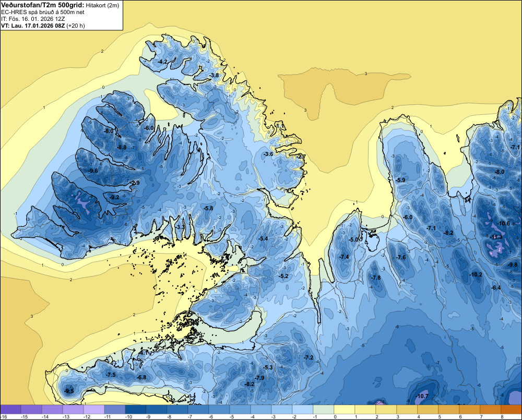Click the -5.2 temperature reading
Image resolution: width=522 pixels, height=420 pixels.
tap(283, 276)
